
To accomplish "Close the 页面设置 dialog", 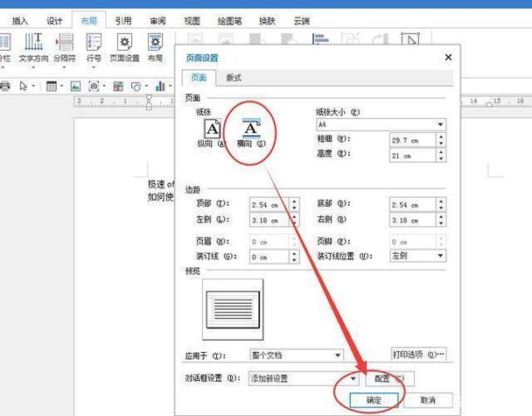I will [448, 58].
